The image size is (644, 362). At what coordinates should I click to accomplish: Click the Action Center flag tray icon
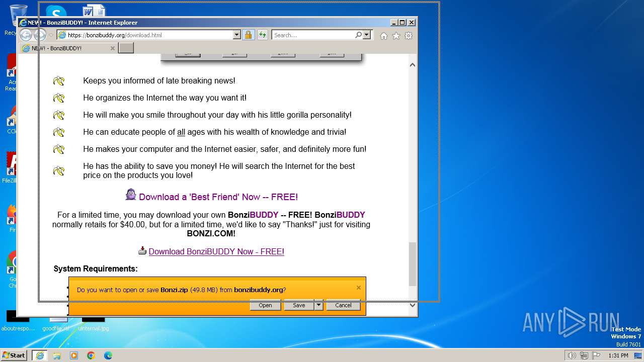(596, 355)
